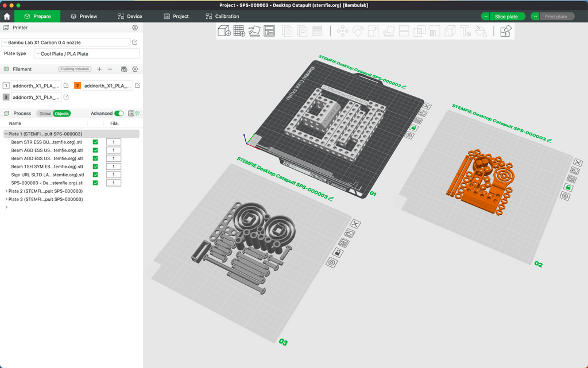The width and height of the screenshot is (588, 368).
Task: Open printer settings gear icon
Action: click(135, 28)
